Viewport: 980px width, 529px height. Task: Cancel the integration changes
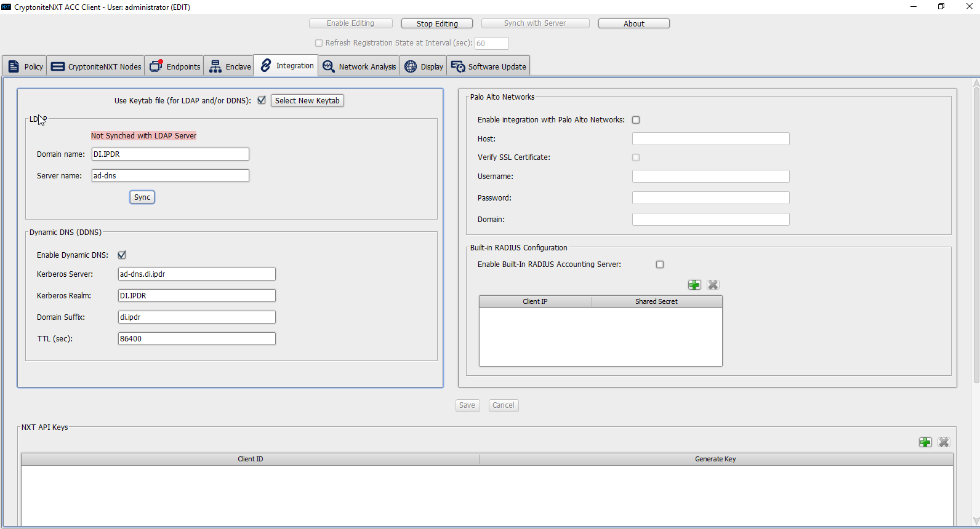504,405
